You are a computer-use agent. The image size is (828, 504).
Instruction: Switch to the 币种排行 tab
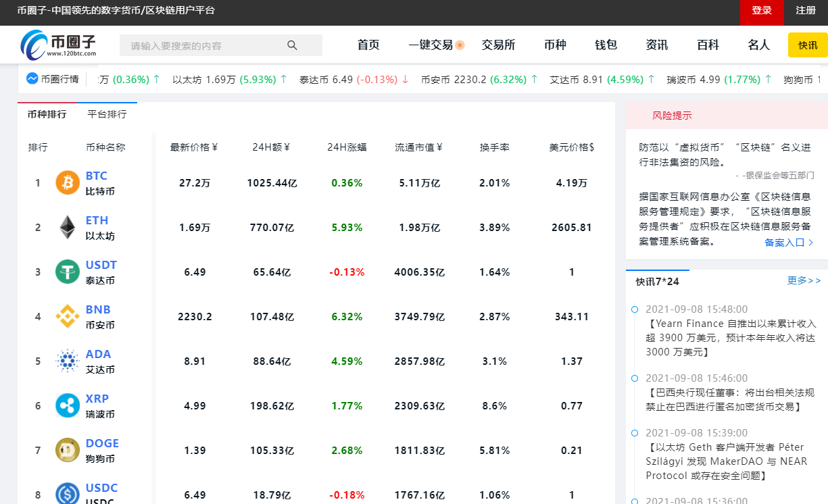pyautogui.click(x=47, y=114)
